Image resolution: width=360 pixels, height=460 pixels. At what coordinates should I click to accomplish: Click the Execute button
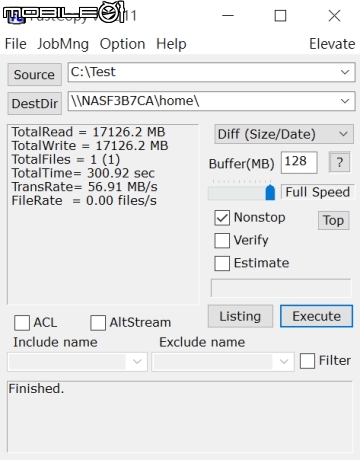click(316, 316)
